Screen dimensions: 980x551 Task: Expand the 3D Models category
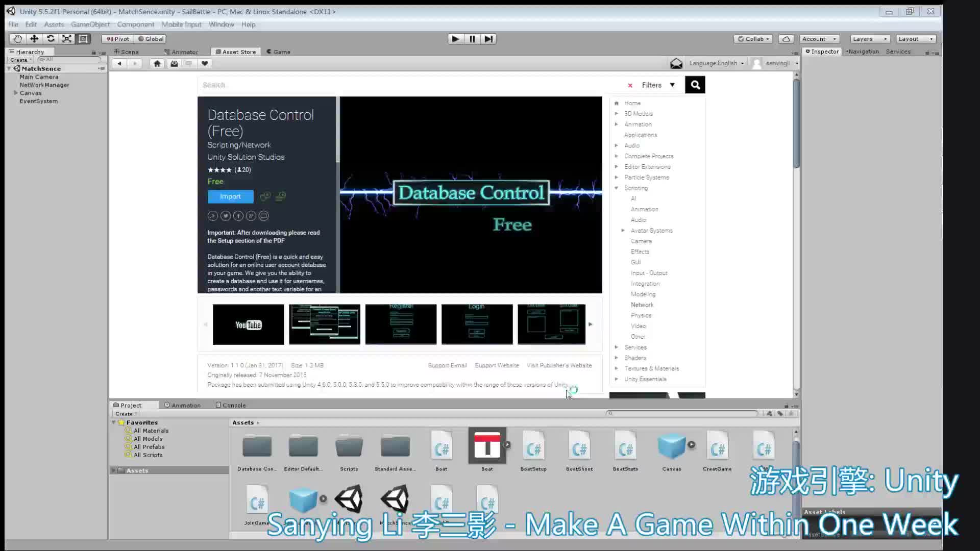point(617,114)
